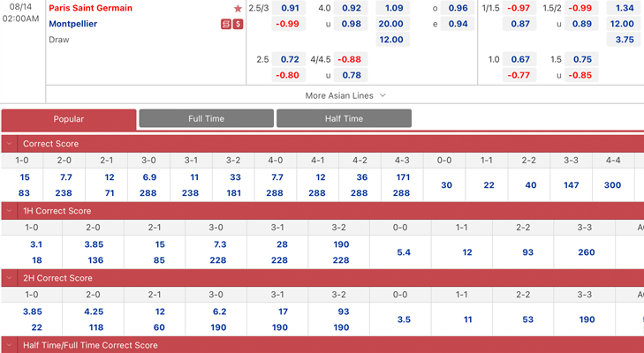Pick Correct Score 0-0 odds 30
Screen dimensions: 644x353
click(445, 185)
